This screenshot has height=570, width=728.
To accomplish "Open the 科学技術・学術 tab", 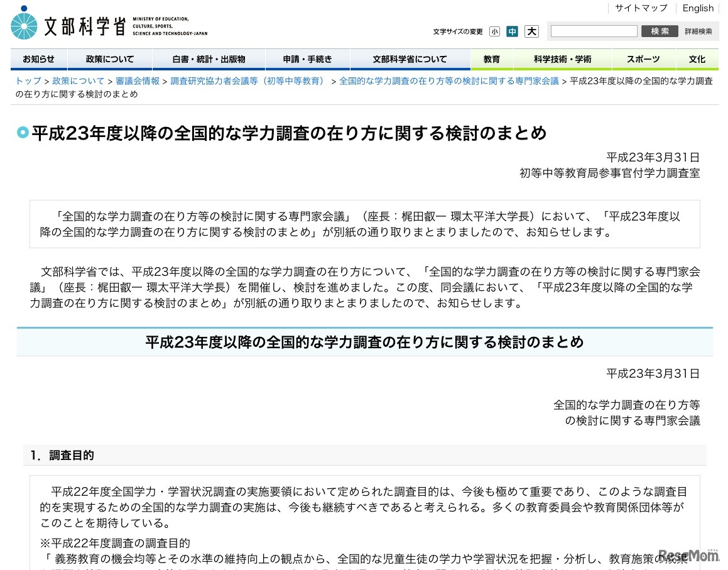I will [x=562, y=58].
